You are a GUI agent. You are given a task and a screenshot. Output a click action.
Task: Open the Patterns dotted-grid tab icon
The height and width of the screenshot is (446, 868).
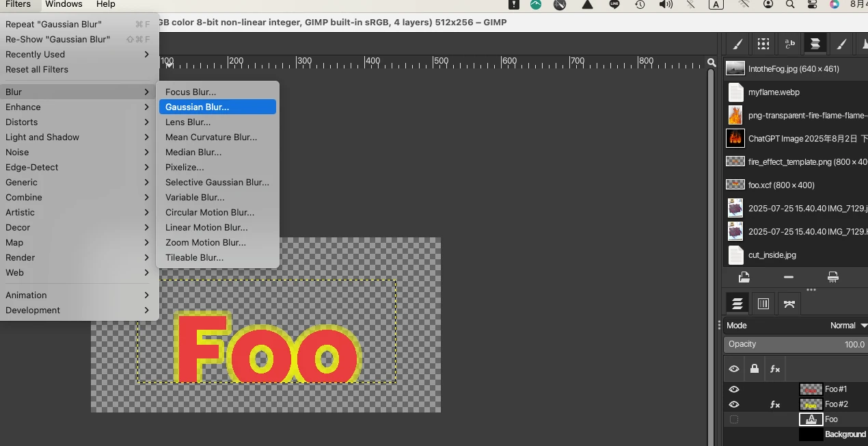763,44
